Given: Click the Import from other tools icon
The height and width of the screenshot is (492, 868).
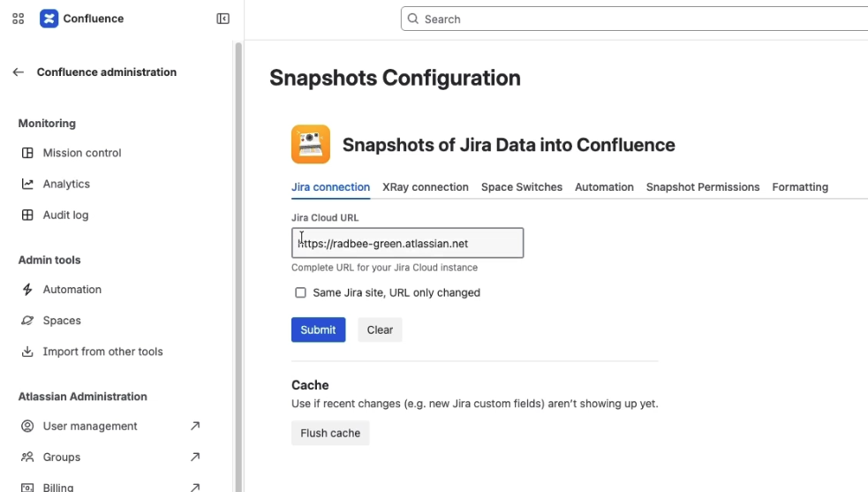Looking at the screenshot, I should point(27,352).
